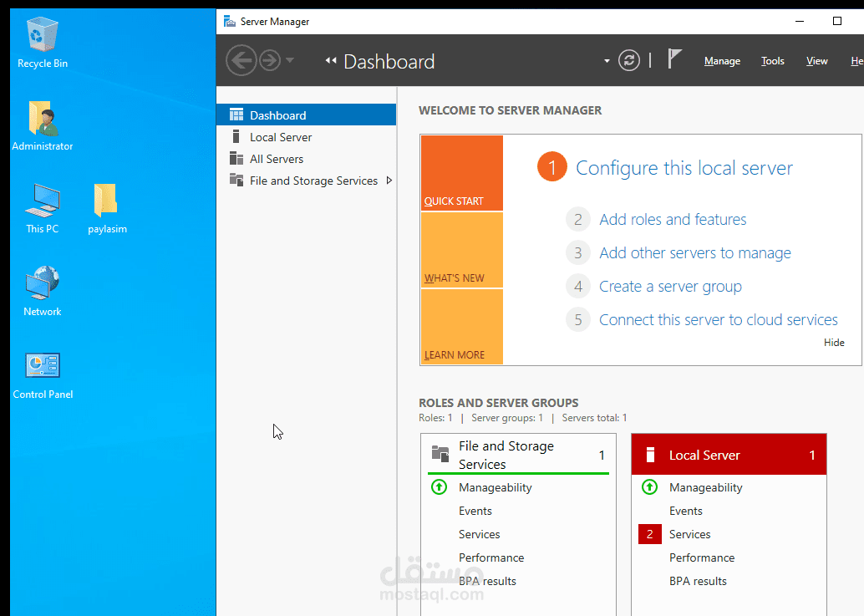864x616 pixels.
Task: Select the paylasim folder on desktop
Action: click(107, 208)
